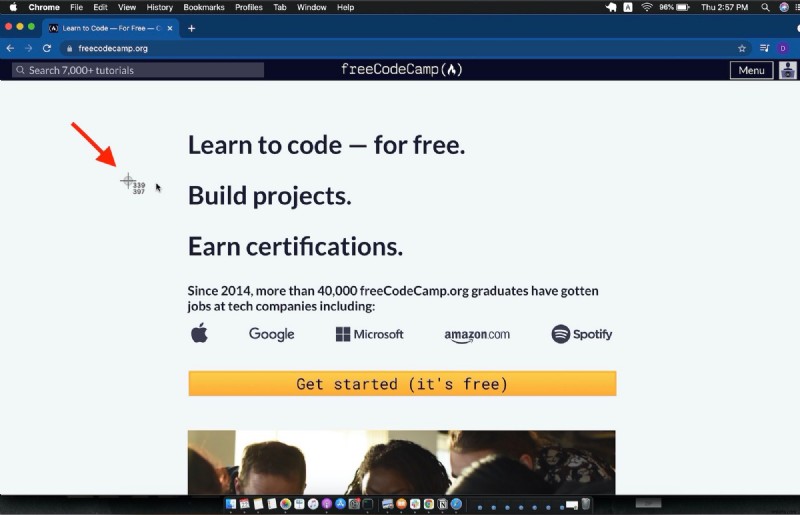Open the Apple menu in the menu bar
Screen dimensions: 800x515
pyautogui.click(x=13, y=7)
